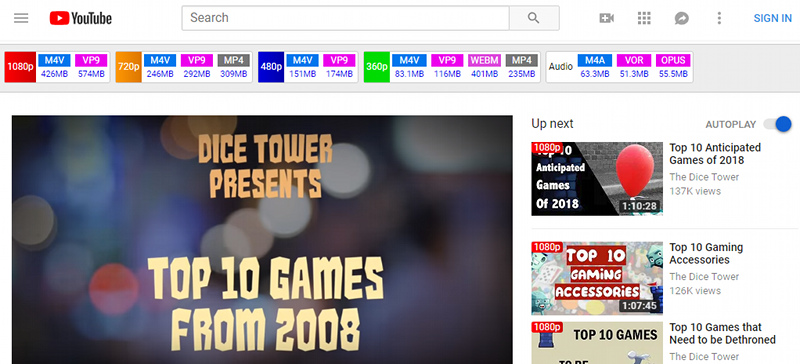Open the three-dot settings menu
This screenshot has width=800, height=364.
coord(719,18)
